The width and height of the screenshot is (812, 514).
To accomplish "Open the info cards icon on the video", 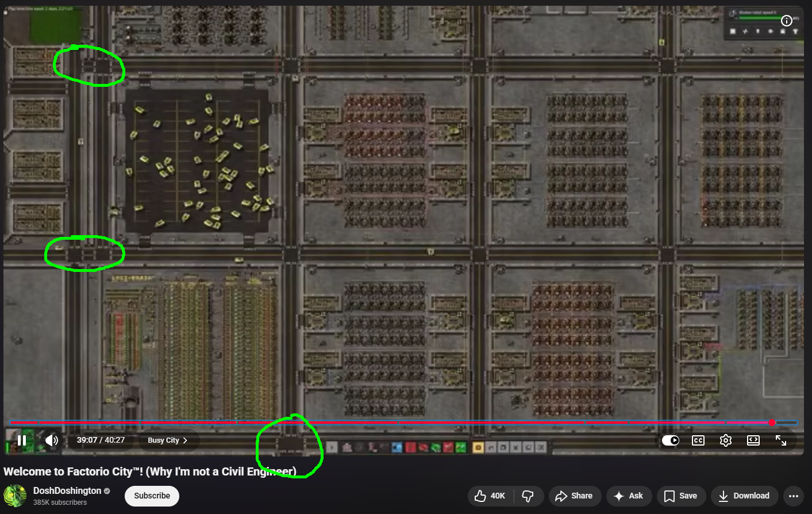I will (787, 21).
